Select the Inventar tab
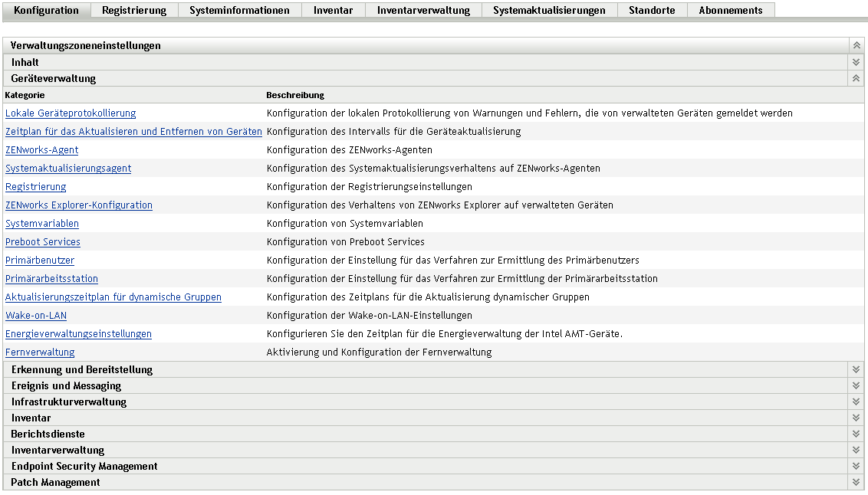The image size is (868, 495). tap(334, 11)
